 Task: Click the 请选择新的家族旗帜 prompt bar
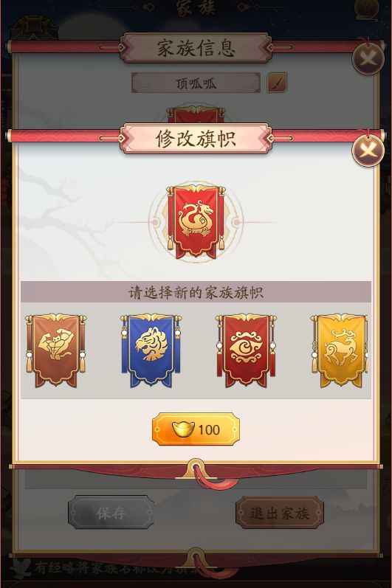(196, 292)
